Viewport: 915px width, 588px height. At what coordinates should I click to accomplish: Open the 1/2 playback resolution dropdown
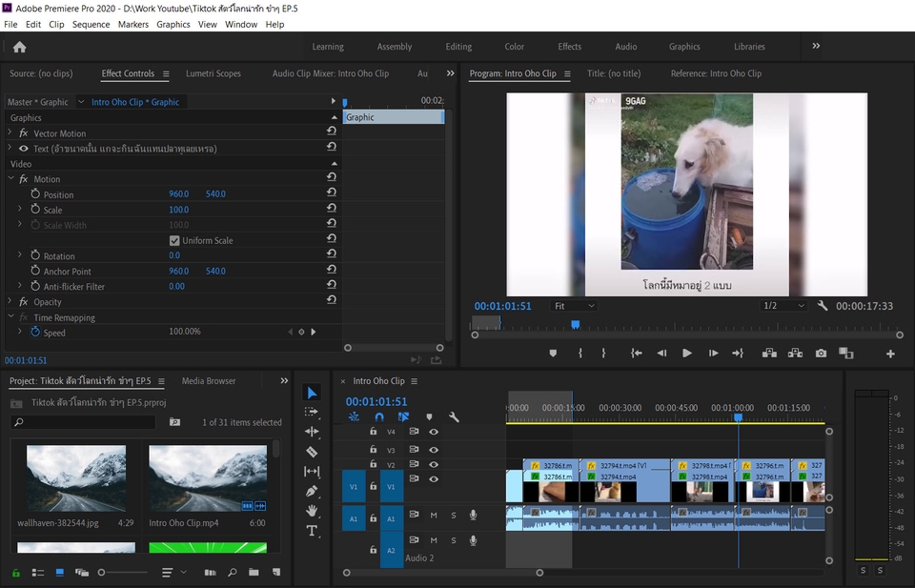point(783,306)
